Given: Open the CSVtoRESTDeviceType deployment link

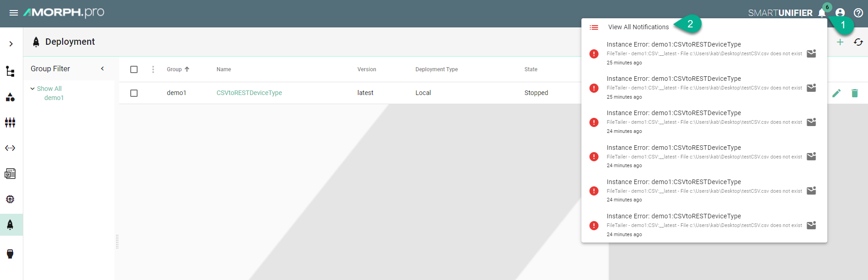Looking at the screenshot, I should pos(249,93).
